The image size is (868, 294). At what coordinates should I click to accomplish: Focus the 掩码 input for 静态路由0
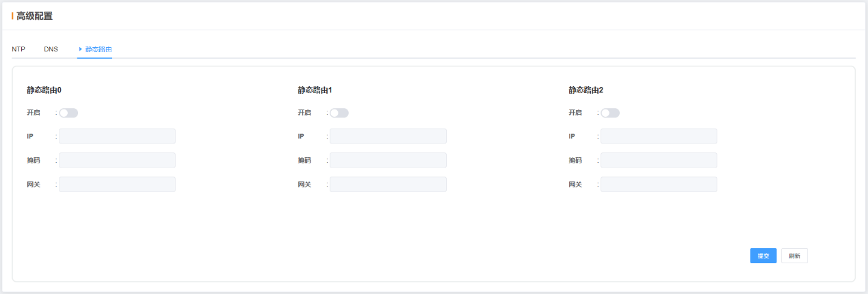117,160
